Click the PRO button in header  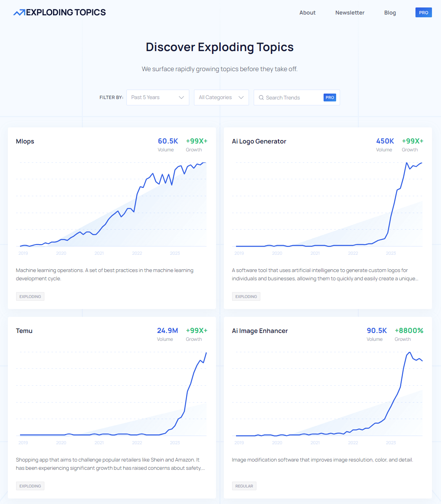tap(423, 13)
